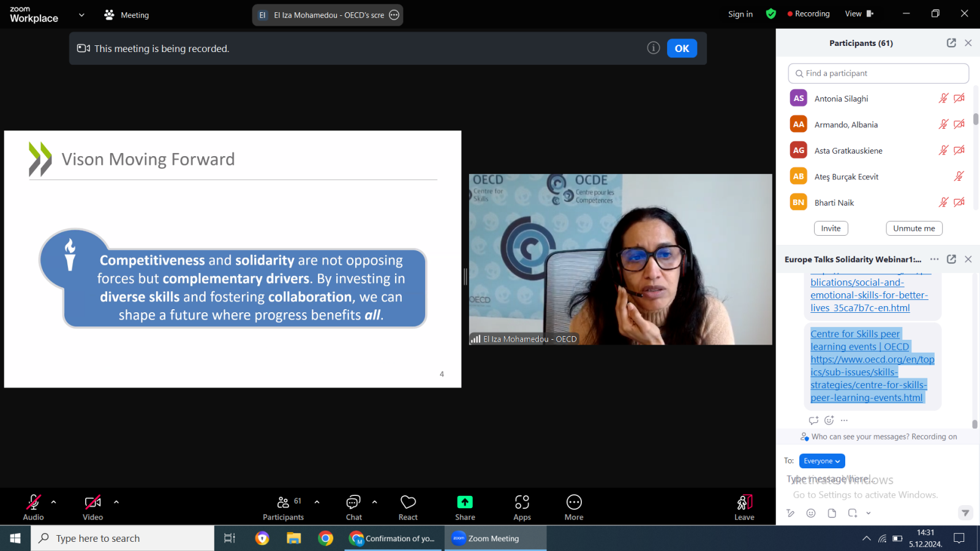Open the social-and-emotional-skills link
The image size is (980, 551).
[x=869, y=295]
